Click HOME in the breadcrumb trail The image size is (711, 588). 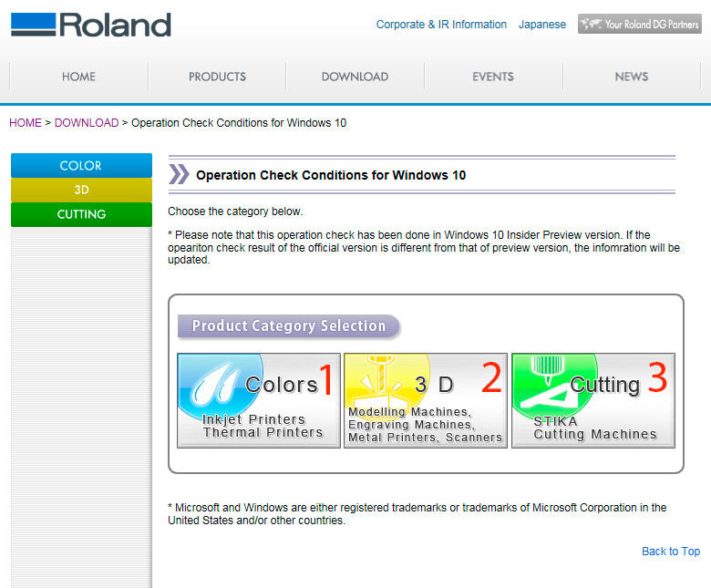26,123
